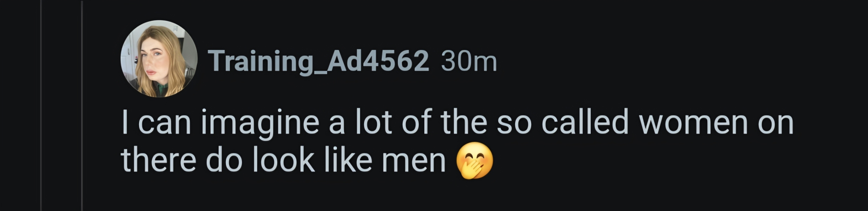Click the word "women" in the comment
Image resolution: width=868 pixels, height=211 pixels.
[x=693, y=123]
